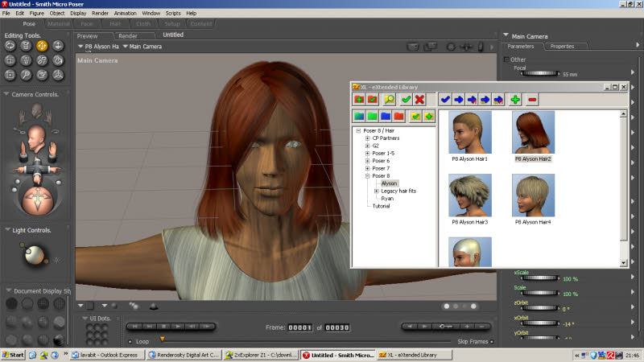Click the red X icon in library toolbar

point(419,99)
